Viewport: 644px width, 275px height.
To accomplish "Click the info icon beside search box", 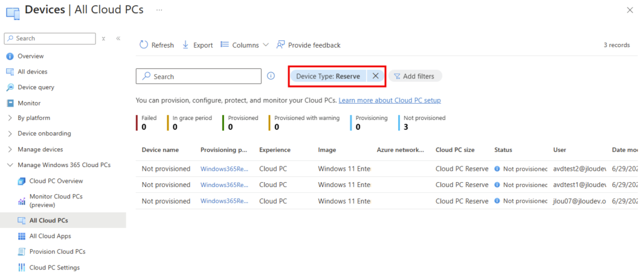I will [270, 76].
